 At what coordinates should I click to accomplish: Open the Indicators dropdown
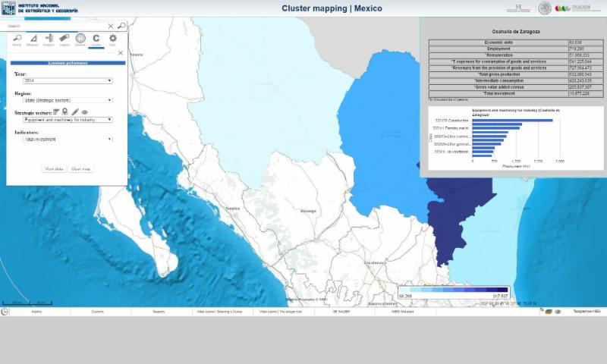(x=68, y=139)
